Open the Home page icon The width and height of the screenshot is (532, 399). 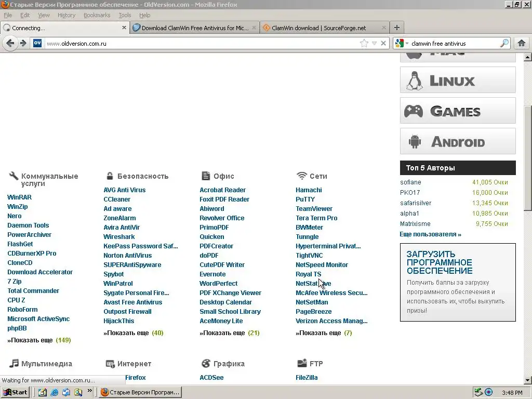[x=522, y=43]
